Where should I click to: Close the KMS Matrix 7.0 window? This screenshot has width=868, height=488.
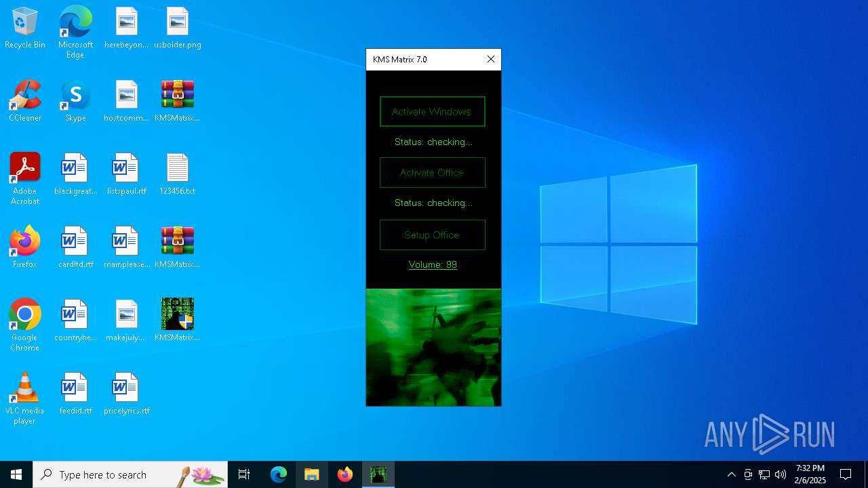coord(491,60)
